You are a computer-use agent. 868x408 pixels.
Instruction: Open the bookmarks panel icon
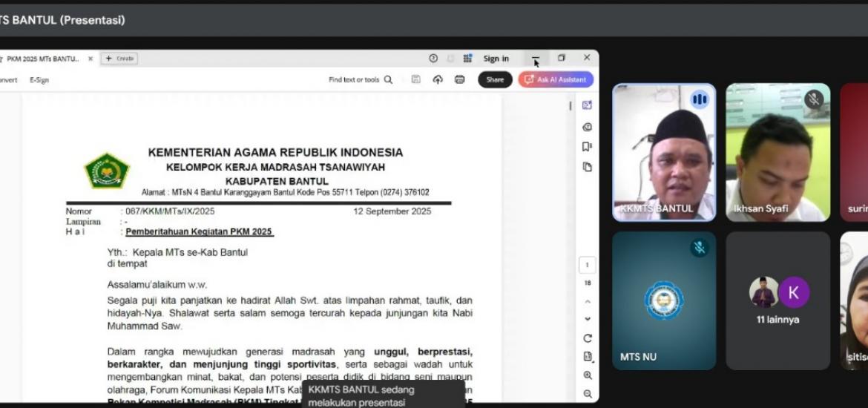tap(588, 147)
